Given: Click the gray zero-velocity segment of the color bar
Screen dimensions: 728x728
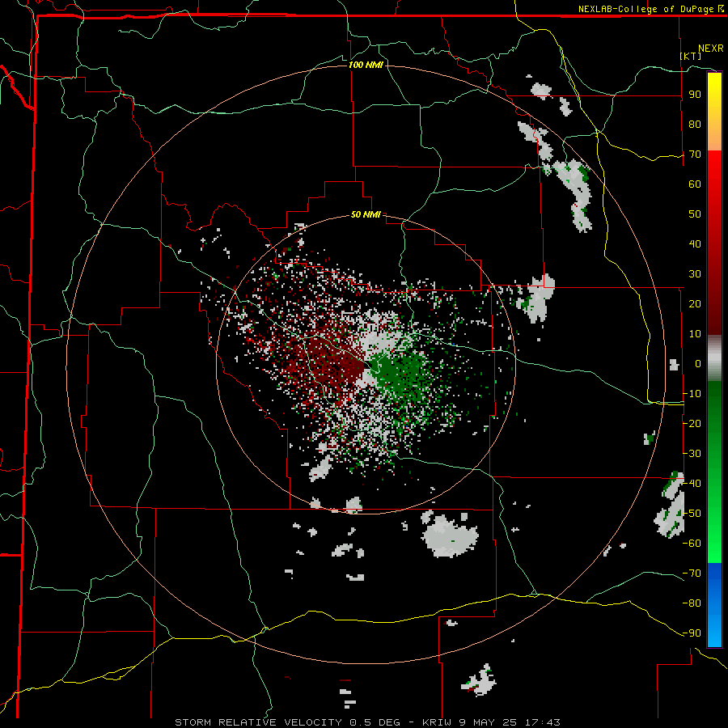Looking at the screenshot, I should click(x=714, y=358).
